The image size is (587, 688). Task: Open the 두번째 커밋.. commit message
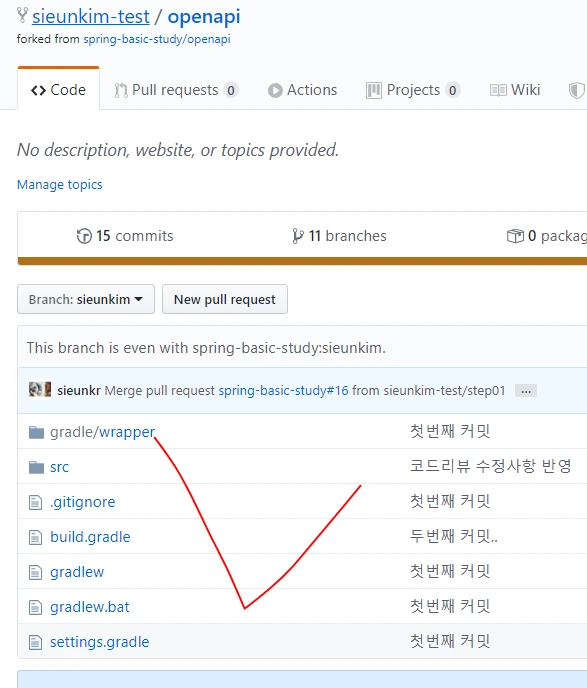[454, 536]
